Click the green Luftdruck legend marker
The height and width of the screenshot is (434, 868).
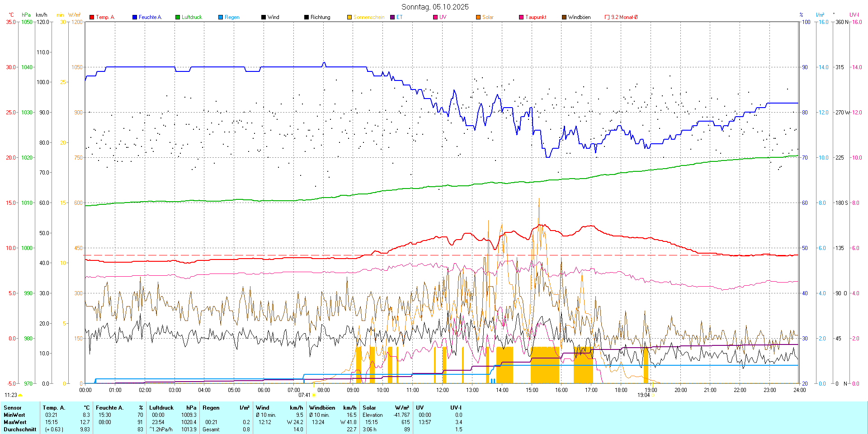pyautogui.click(x=178, y=17)
